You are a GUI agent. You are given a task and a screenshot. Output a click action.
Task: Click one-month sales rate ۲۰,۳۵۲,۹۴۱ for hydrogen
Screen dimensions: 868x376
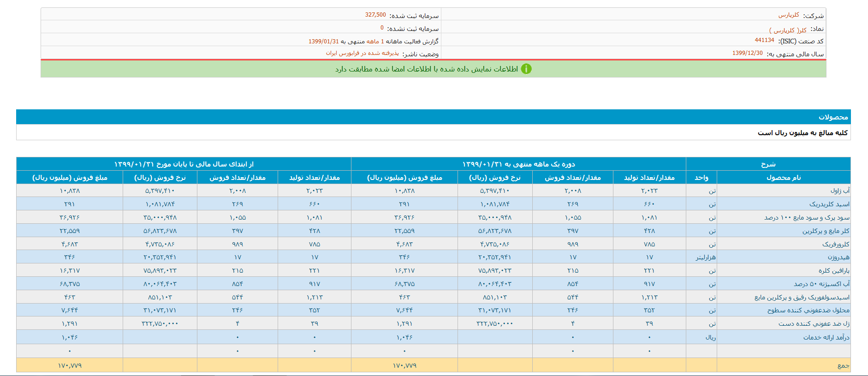point(494,257)
